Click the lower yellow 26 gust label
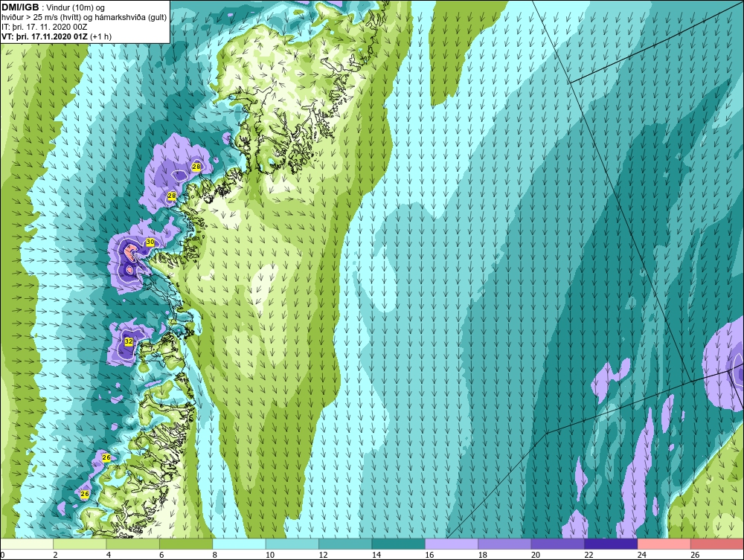This screenshot has width=744, height=560. click(x=85, y=494)
